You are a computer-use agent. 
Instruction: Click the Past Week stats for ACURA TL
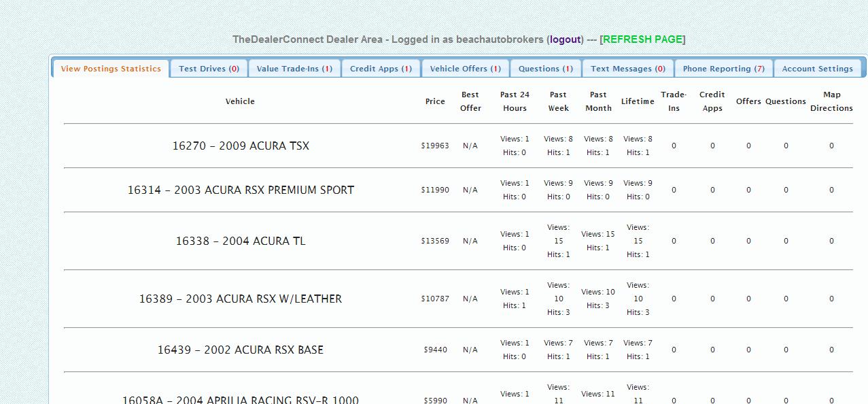[558, 241]
